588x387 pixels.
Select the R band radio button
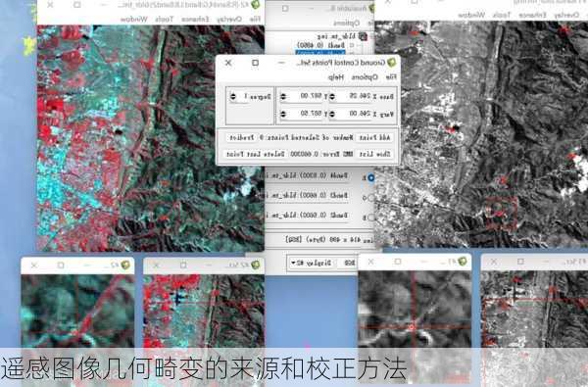pos(370,177)
